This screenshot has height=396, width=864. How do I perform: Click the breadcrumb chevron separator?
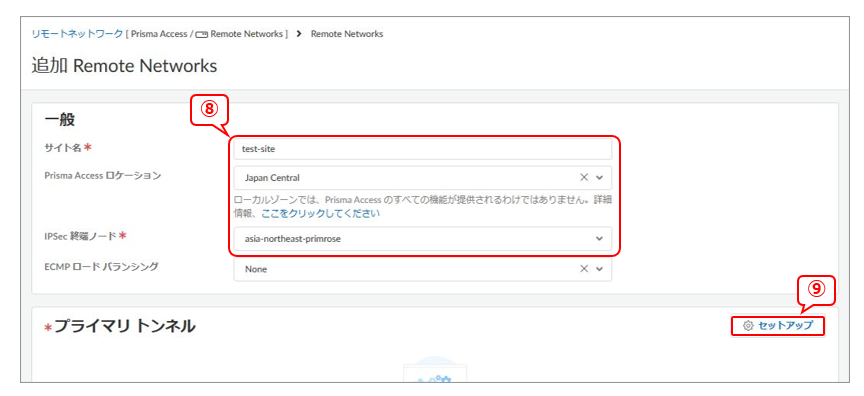coord(299,34)
